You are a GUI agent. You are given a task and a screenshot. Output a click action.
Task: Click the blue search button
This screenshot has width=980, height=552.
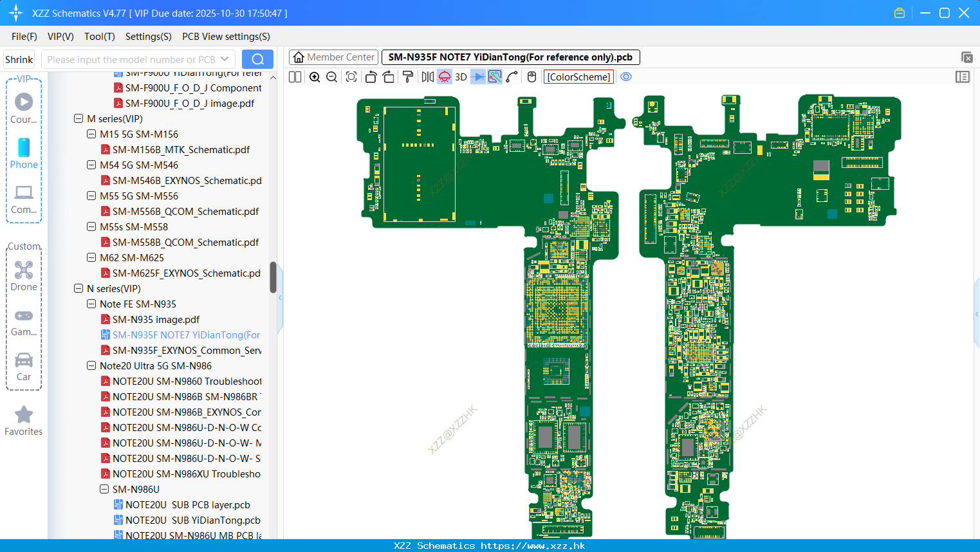[x=257, y=59]
